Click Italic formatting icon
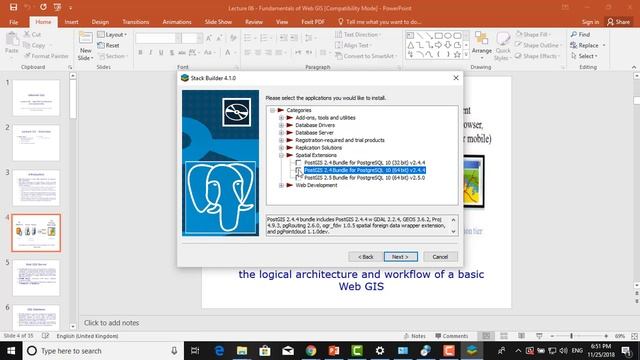Image resolution: width=640 pixels, height=360 pixels. tap(151, 53)
